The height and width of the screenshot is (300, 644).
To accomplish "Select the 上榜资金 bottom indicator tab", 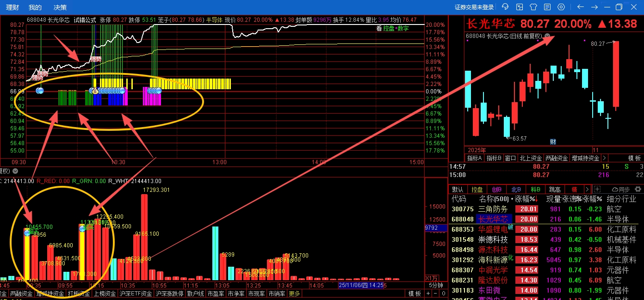I will click(105, 294).
